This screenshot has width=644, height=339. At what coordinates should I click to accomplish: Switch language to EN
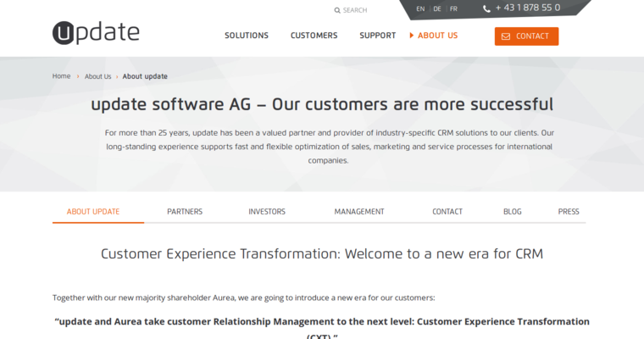tap(420, 9)
